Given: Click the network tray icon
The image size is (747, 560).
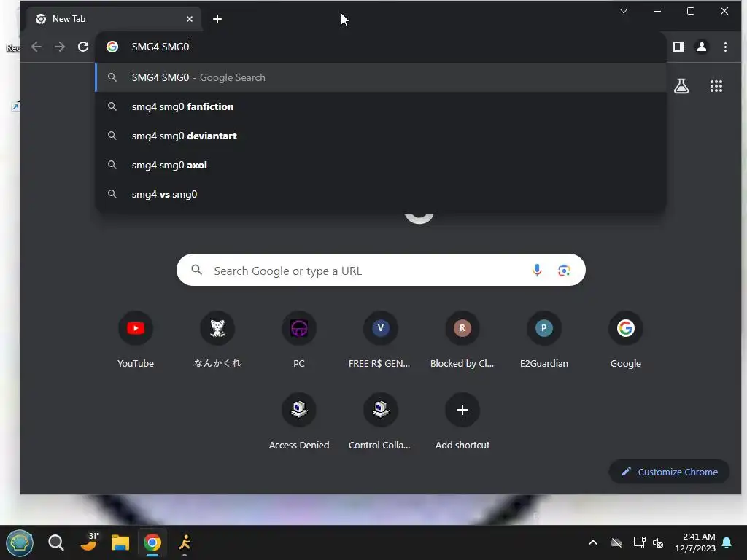Looking at the screenshot, I should (639, 542).
